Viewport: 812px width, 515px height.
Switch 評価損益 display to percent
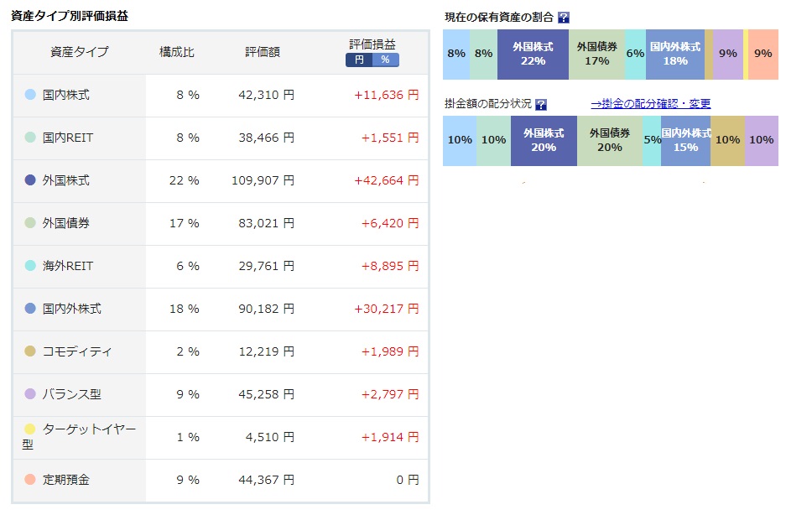(385, 60)
